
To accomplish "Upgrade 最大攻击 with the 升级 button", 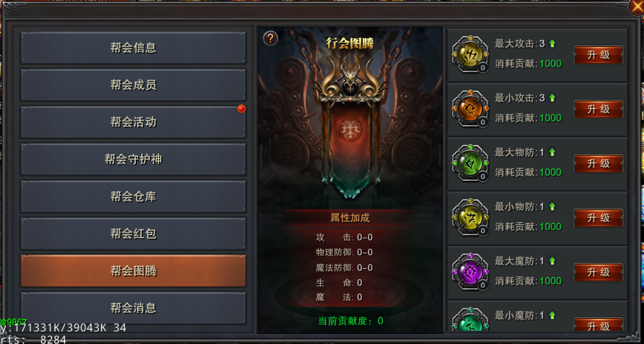I will [599, 55].
